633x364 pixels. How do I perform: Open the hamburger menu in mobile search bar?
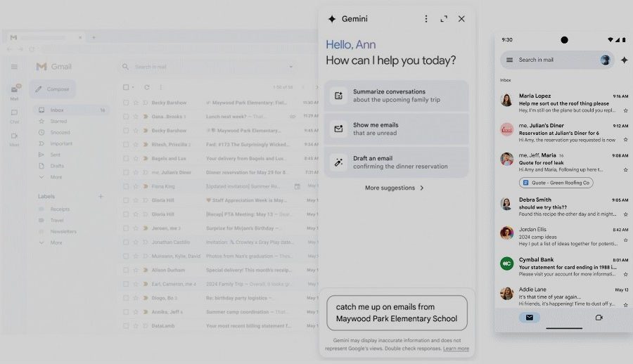pyautogui.click(x=509, y=60)
